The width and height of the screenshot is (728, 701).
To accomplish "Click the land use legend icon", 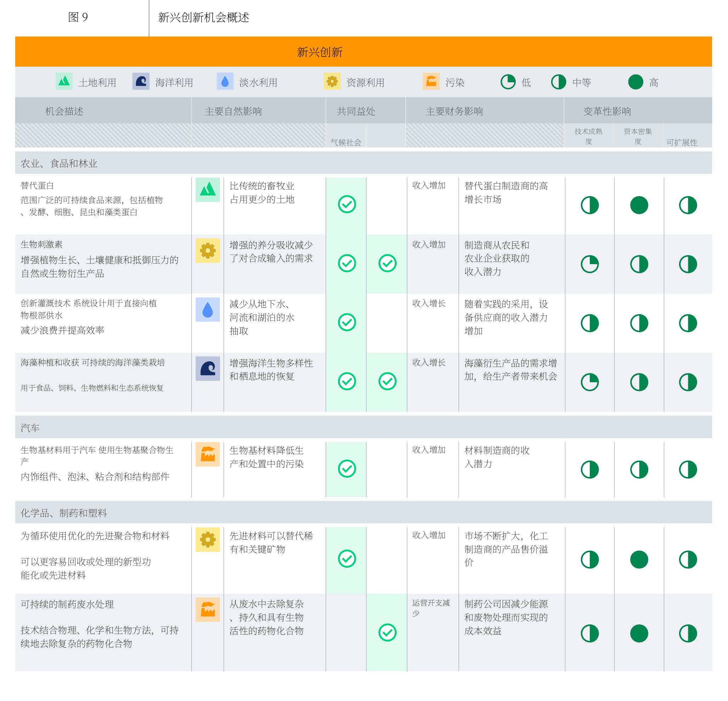I will pyautogui.click(x=64, y=81).
